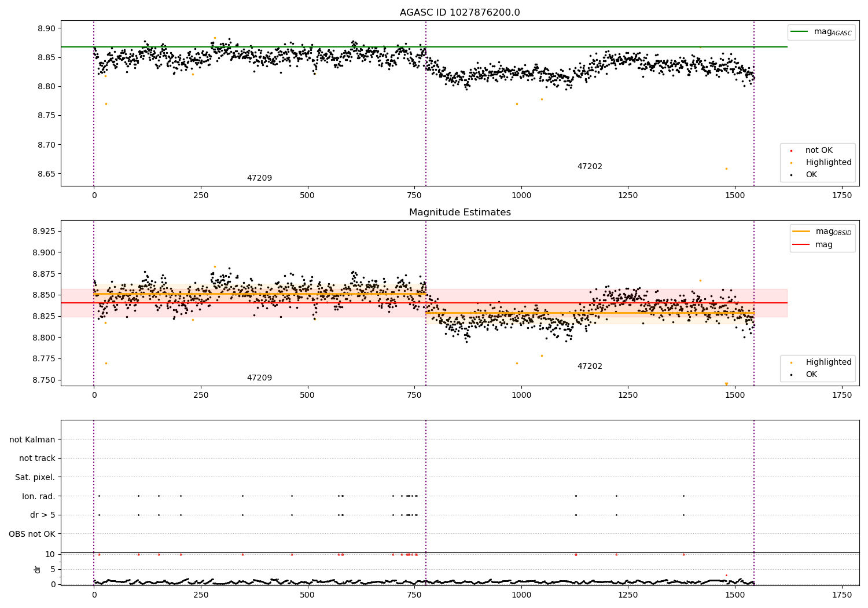Click the 1000 x-axis tick in the Magnitude Estimates plot

point(521,395)
